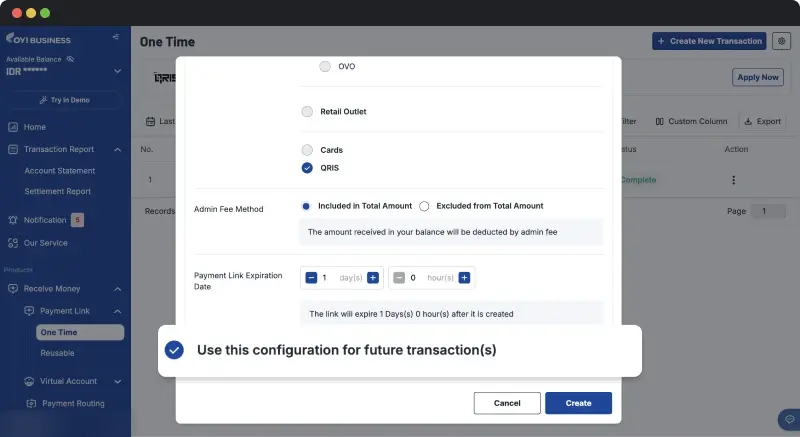Click the Virtual Account icon
Viewport: 800px width, 437px height.
coord(29,381)
